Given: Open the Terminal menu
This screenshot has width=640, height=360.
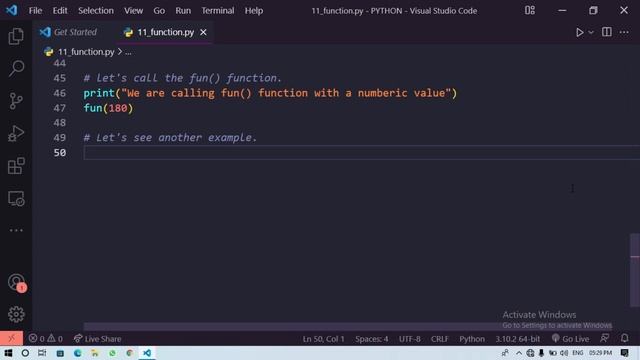Looking at the screenshot, I should click(218, 11).
